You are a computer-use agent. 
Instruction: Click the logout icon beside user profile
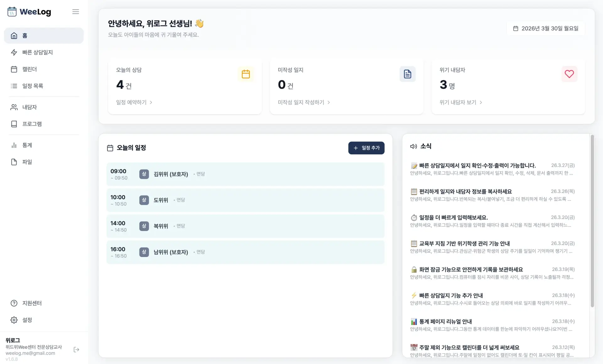pyautogui.click(x=76, y=350)
